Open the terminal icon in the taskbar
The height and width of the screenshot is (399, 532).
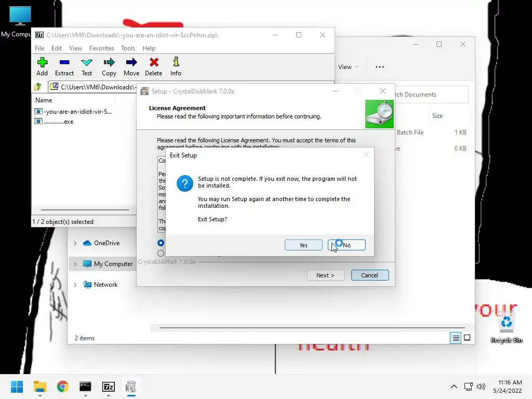point(85,387)
